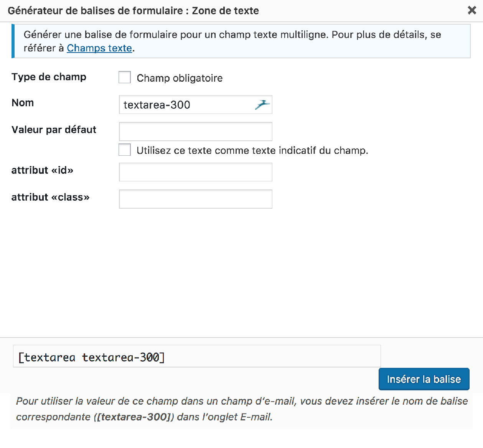
Task: Select the Nom input field
Action: click(x=192, y=104)
